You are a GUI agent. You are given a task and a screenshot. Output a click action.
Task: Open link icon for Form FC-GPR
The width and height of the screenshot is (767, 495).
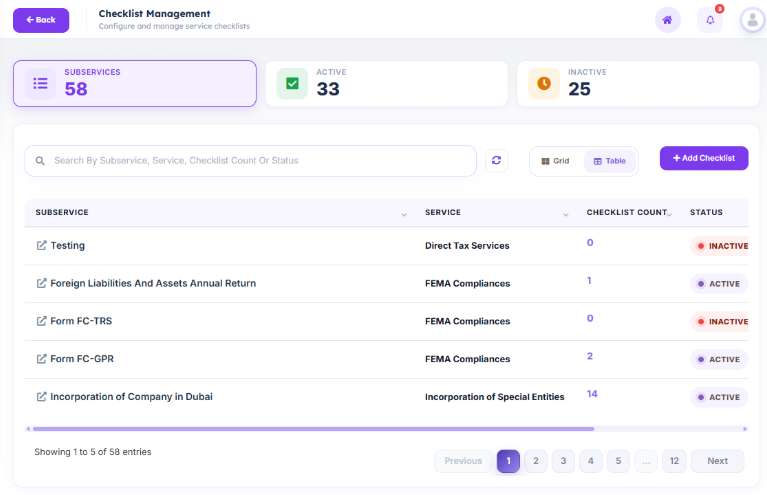pyautogui.click(x=42, y=359)
